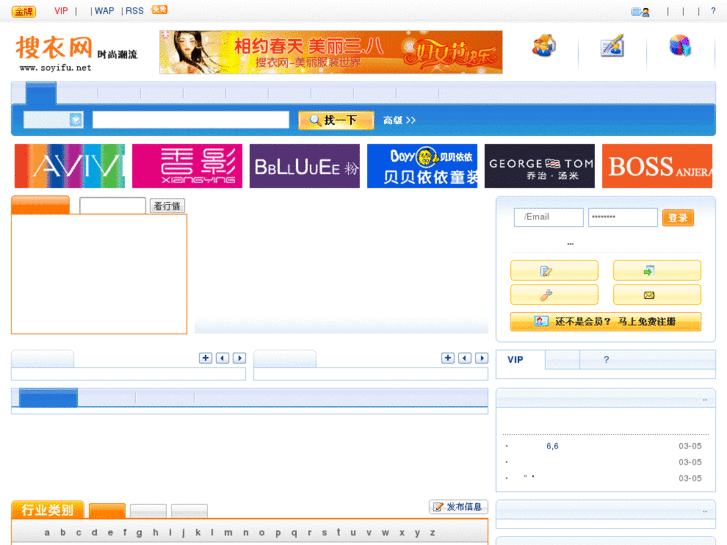The height and width of the screenshot is (545, 727).
Task: Select the highlighted blue navigation tab
Action: point(41,93)
